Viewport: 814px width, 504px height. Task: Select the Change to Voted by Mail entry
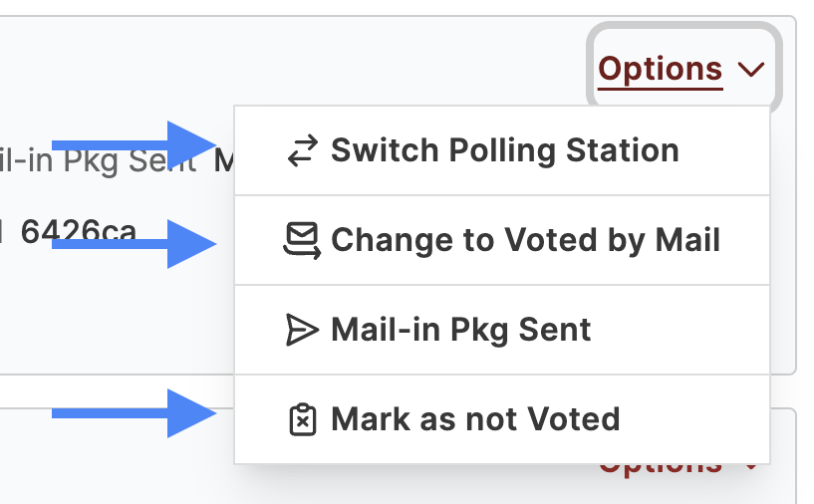[502, 240]
